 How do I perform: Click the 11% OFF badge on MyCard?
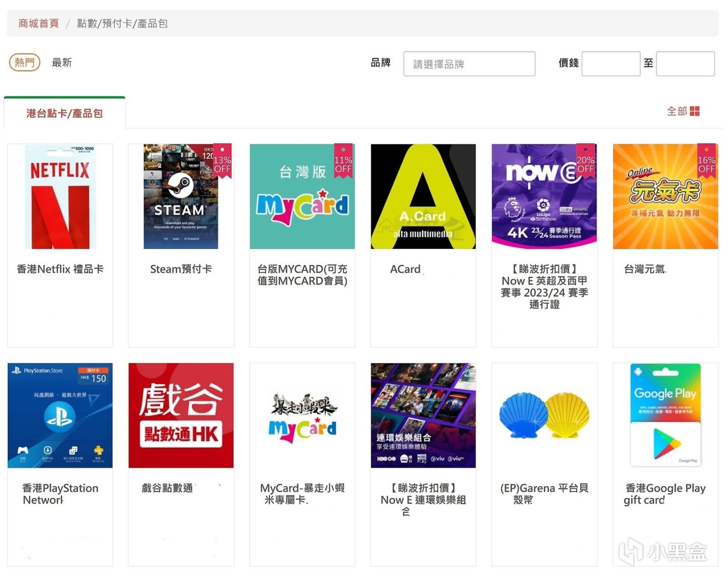point(343,162)
